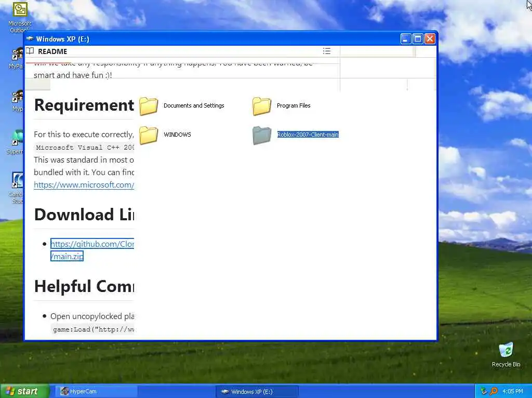Click the game:Load code snippet
This screenshot has height=398, width=532.
[94, 329]
